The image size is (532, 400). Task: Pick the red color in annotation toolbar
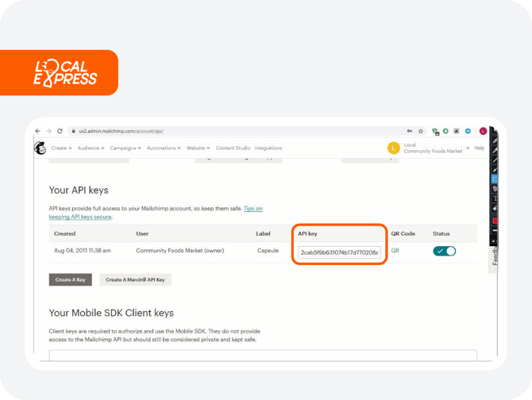point(495,221)
